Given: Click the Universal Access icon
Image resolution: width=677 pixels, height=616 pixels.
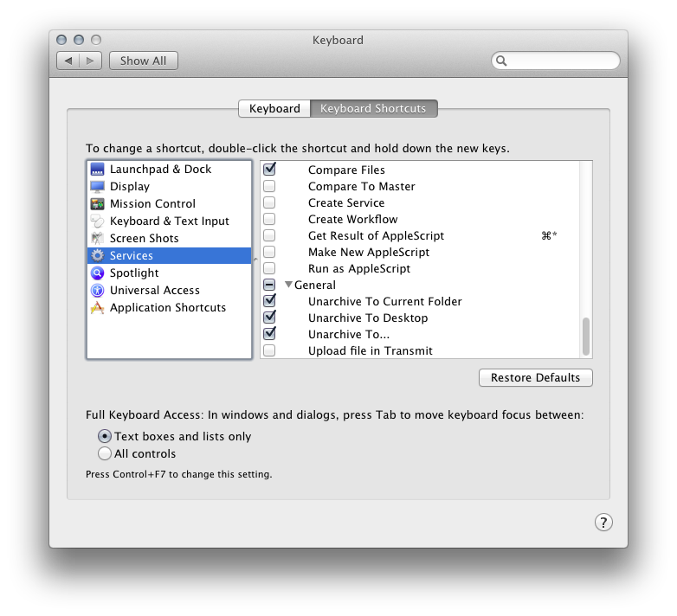Looking at the screenshot, I should coord(97,291).
